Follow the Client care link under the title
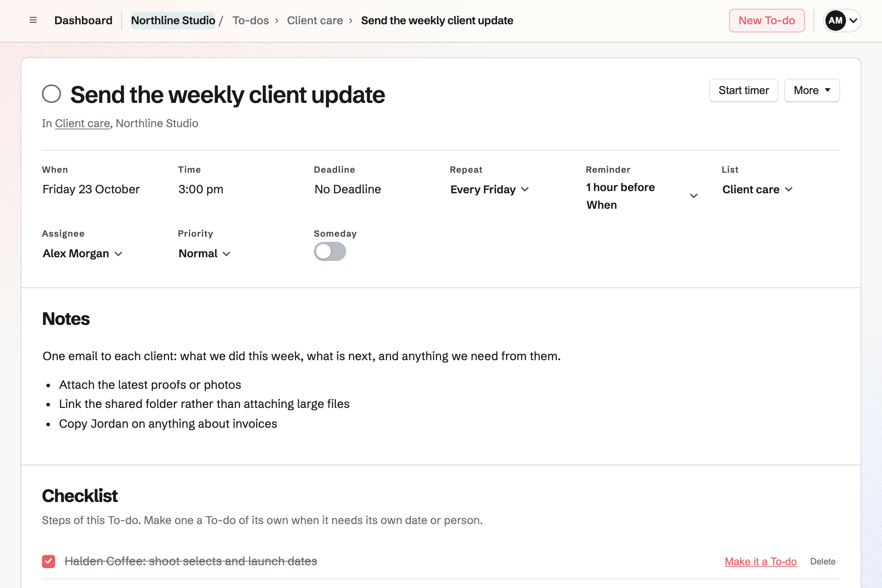This screenshot has width=882, height=588. [x=82, y=123]
